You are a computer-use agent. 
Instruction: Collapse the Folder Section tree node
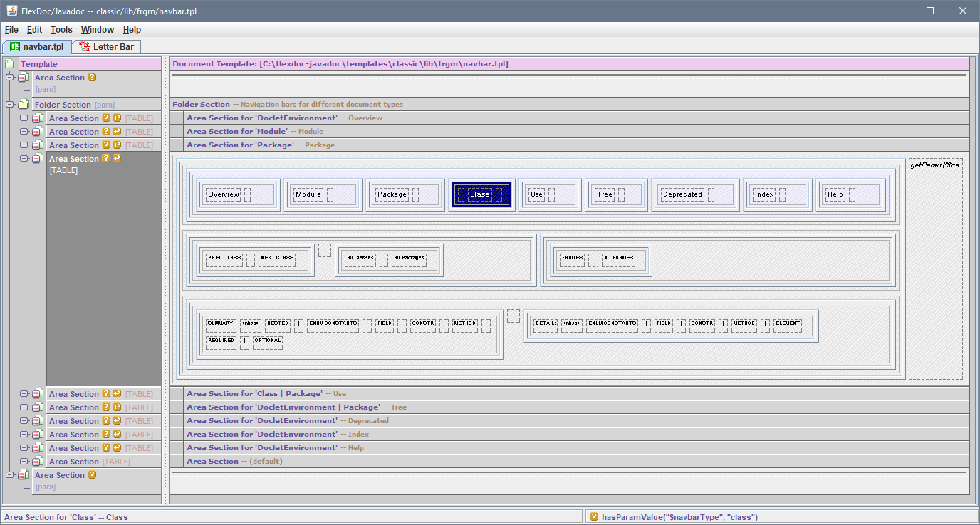coord(10,105)
